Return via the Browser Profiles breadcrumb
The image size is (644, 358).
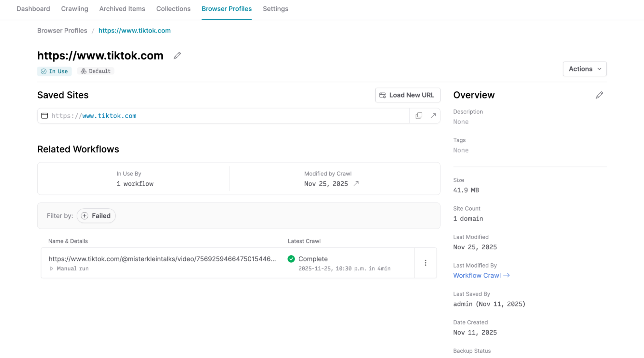[62, 31]
